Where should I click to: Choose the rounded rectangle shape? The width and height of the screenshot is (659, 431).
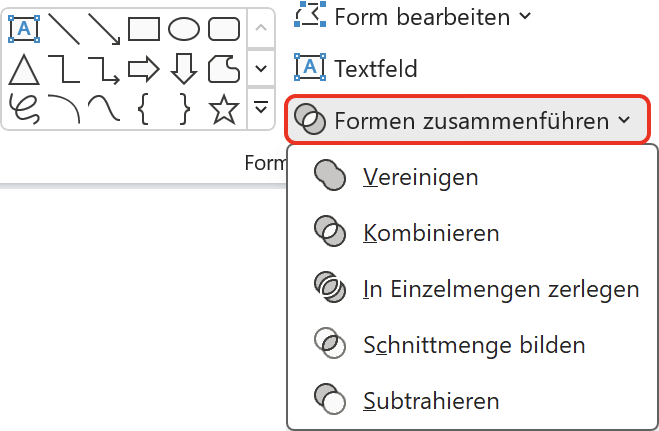[224, 29]
